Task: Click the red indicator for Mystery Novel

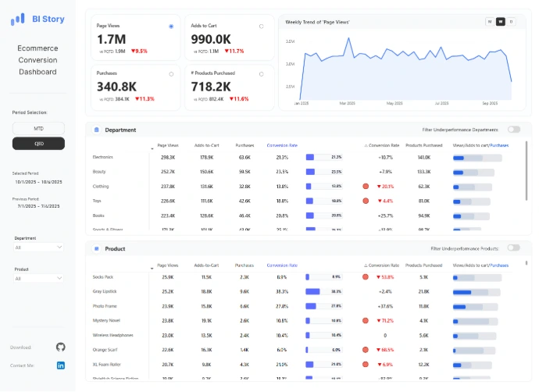Action: 366,320
